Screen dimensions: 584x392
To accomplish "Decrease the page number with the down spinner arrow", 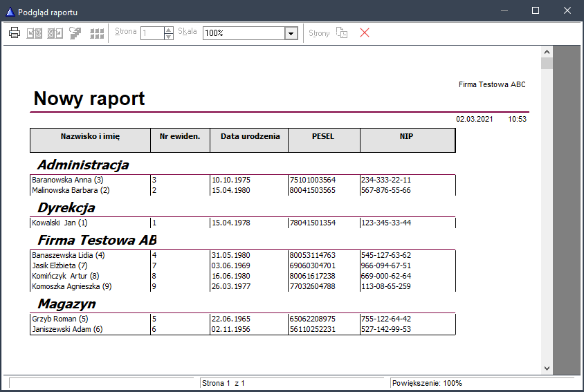I will tap(169, 37).
